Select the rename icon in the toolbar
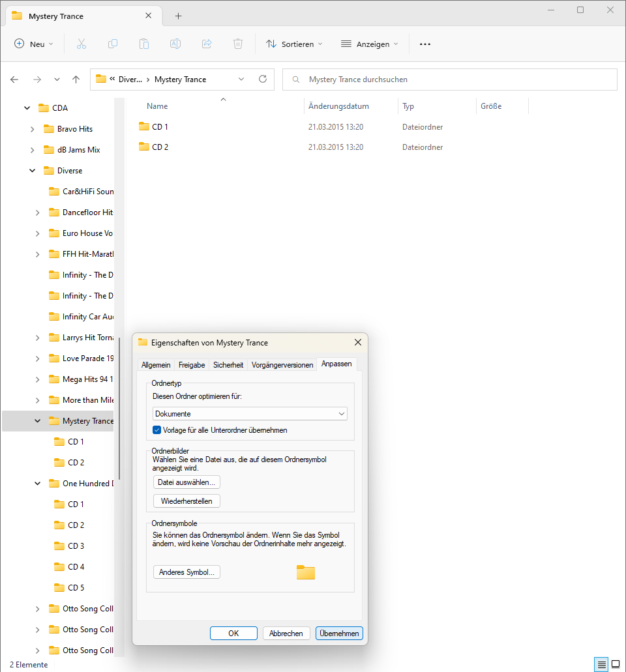This screenshot has height=672, width=626. [175, 44]
